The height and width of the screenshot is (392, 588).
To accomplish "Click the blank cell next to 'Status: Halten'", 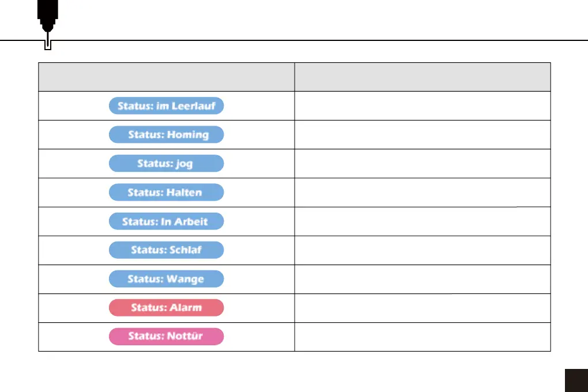I will [422, 193].
